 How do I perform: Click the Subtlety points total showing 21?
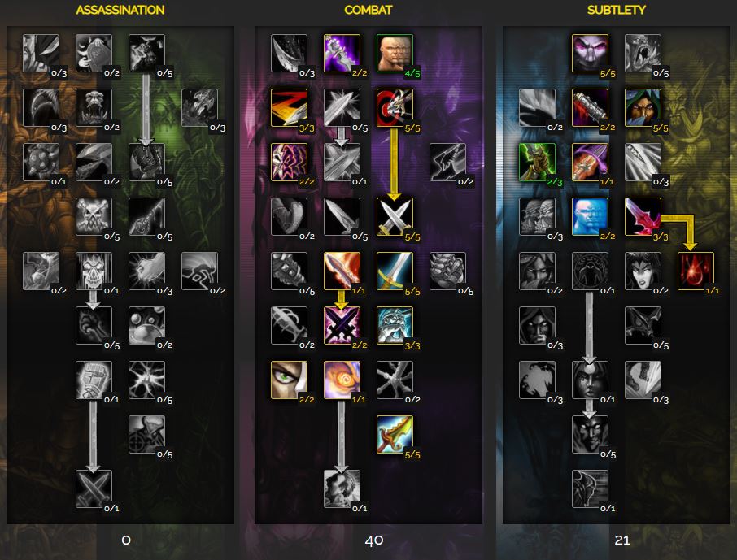pyautogui.click(x=621, y=540)
